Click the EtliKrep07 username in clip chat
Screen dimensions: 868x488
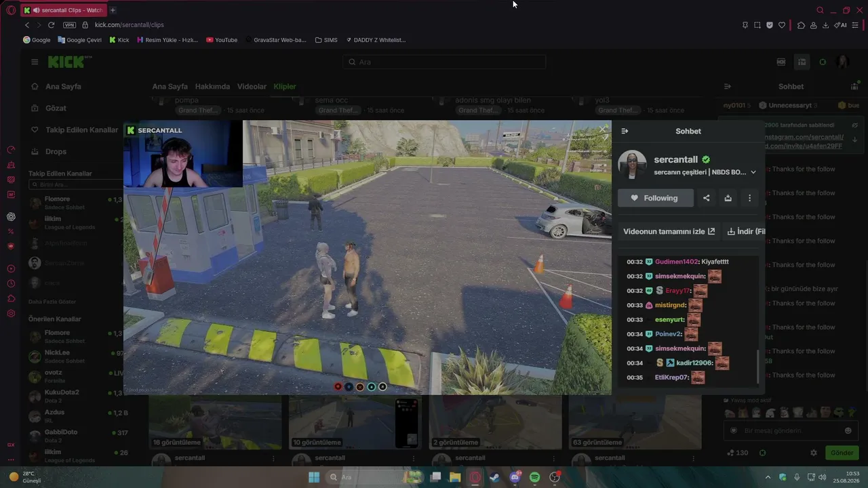point(671,378)
